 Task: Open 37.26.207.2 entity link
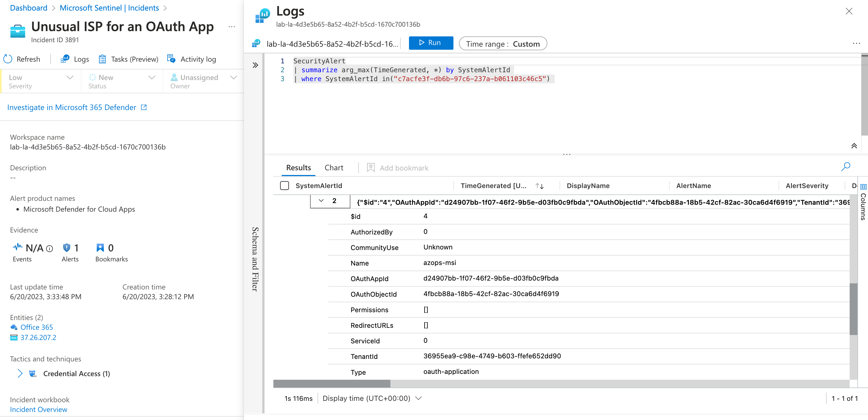pyautogui.click(x=38, y=337)
